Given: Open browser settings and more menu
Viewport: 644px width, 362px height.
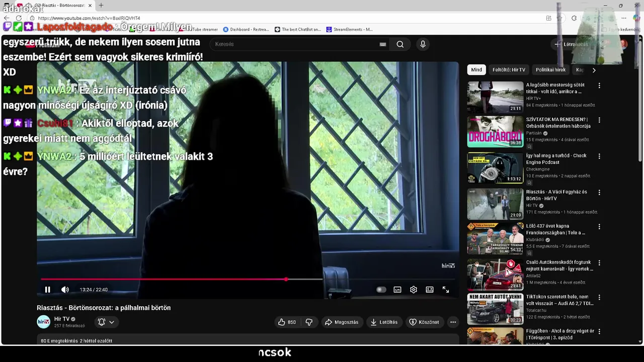Looking at the screenshot, I should point(624,18).
